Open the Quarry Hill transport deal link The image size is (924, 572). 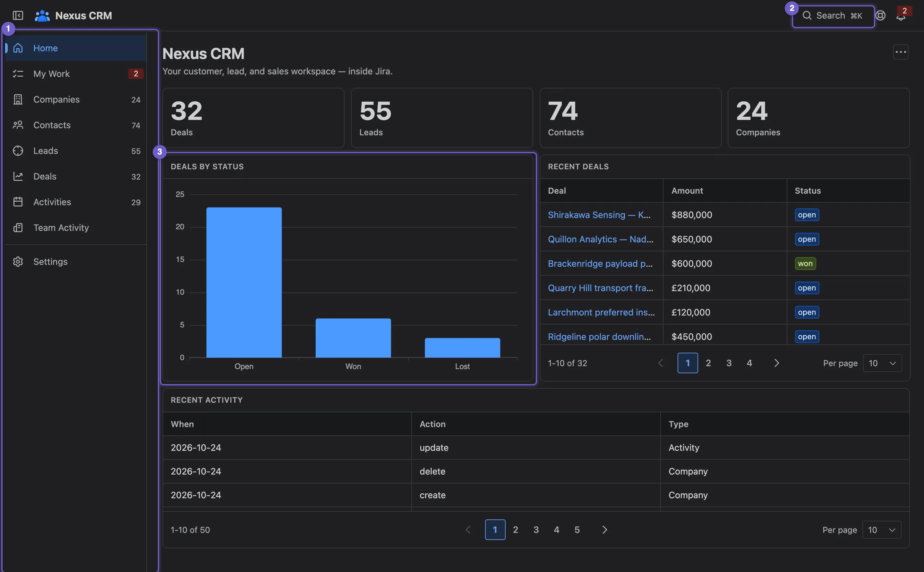(600, 288)
